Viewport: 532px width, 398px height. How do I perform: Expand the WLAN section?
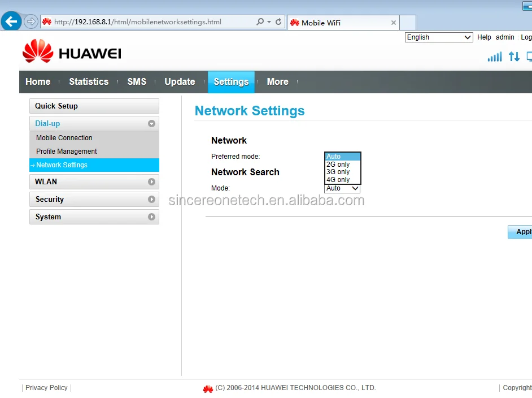coord(94,181)
